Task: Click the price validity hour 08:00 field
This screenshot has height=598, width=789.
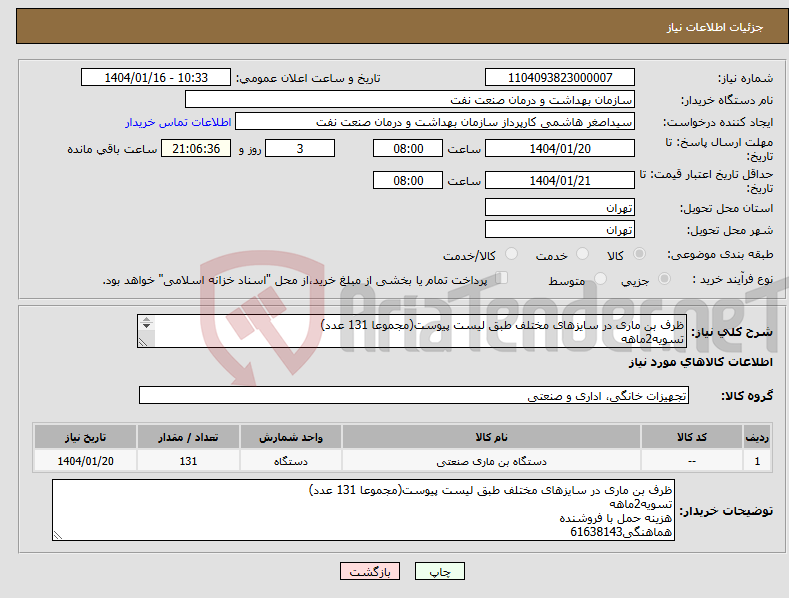Action: click(408, 180)
